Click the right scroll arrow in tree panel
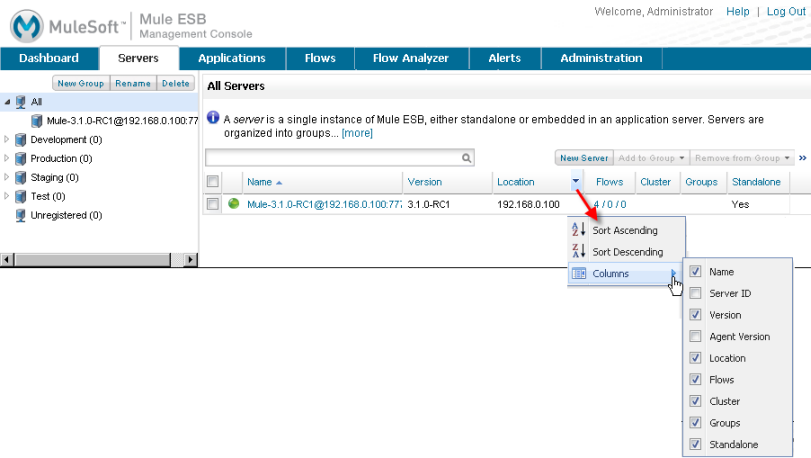The height and width of the screenshot is (458, 811). coord(191,259)
